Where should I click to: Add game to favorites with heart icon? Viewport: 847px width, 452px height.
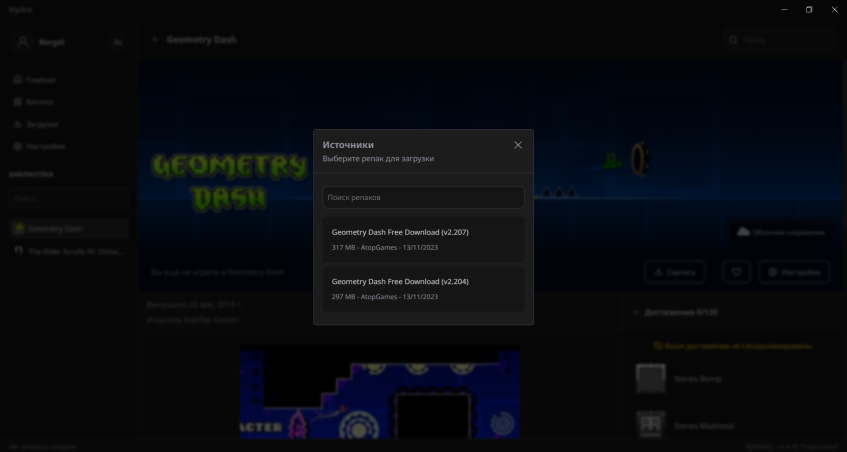point(736,272)
